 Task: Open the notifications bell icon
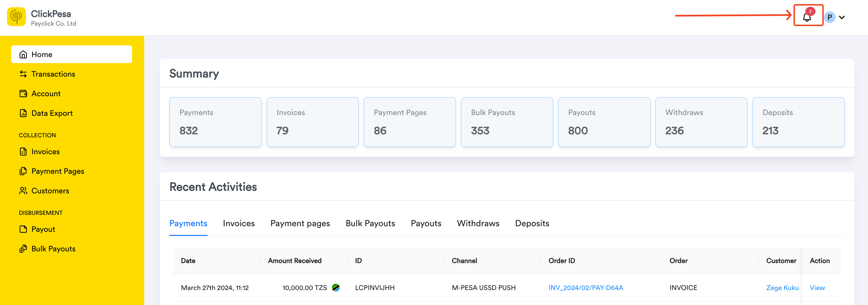[x=807, y=17]
